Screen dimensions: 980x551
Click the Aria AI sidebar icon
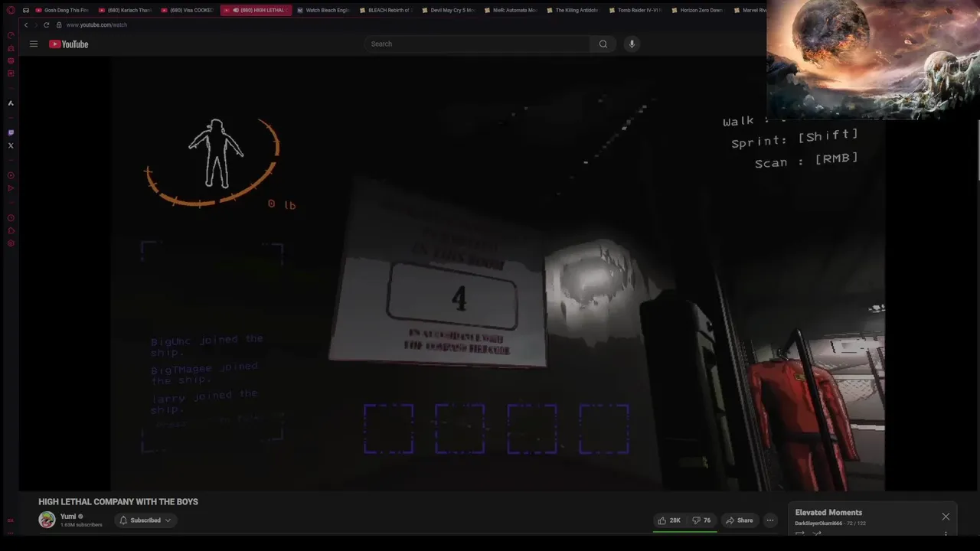coord(11,103)
